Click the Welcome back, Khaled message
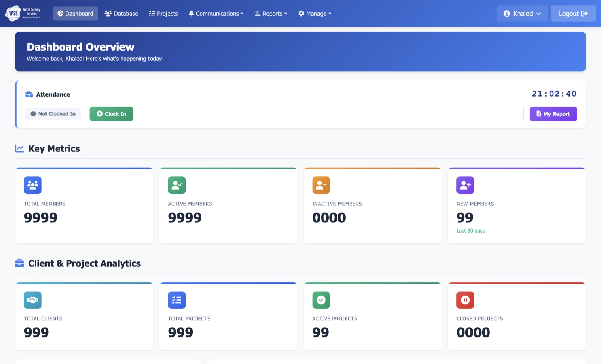 click(95, 59)
